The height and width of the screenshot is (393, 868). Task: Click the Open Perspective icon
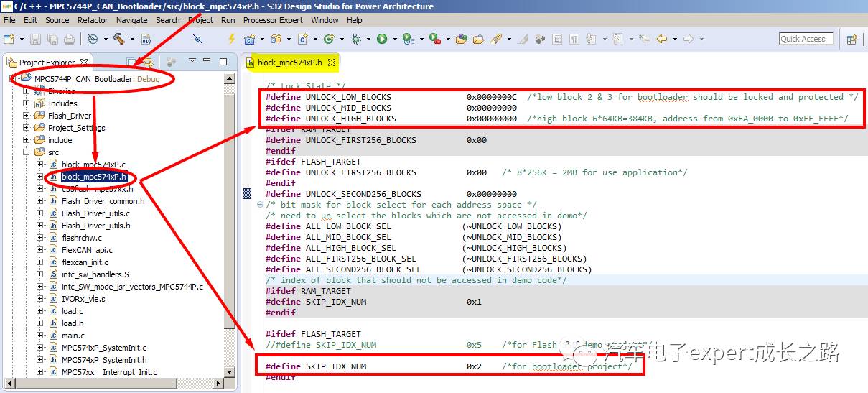coord(851,40)
